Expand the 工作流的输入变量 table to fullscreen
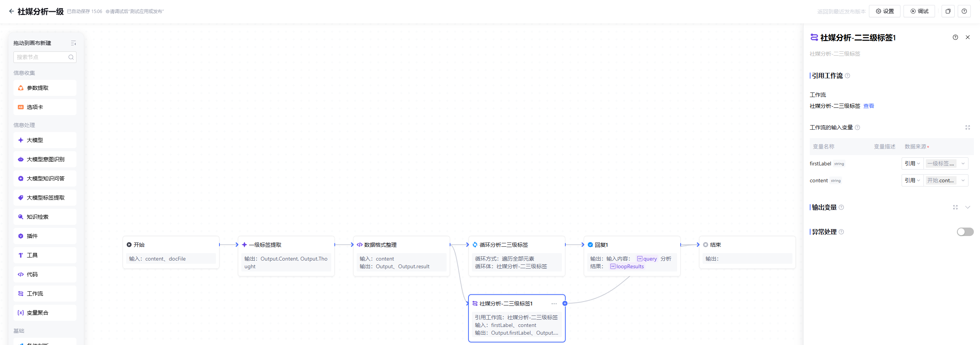Screen dimensions: 980x345 coord(967,127)
